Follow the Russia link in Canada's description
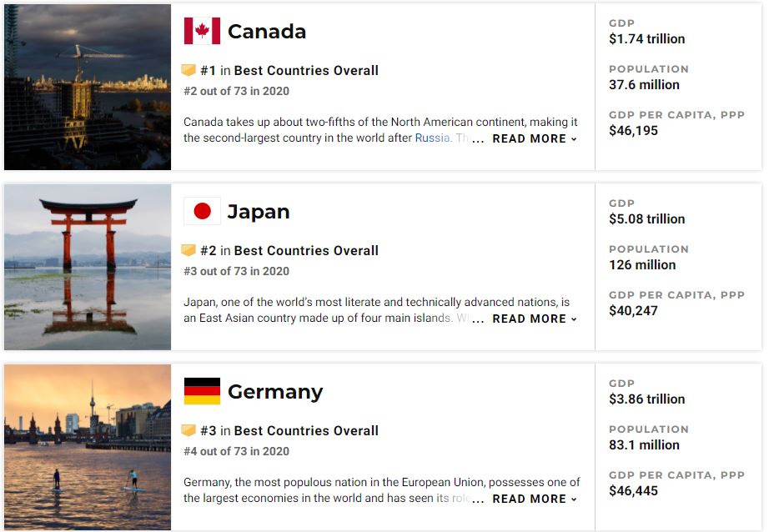 pos(432,138)
